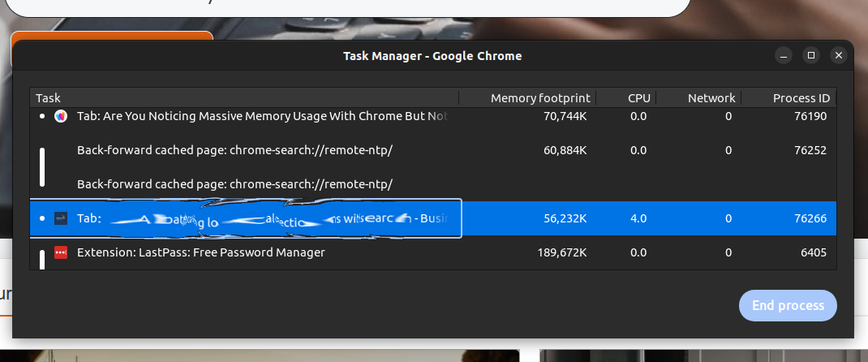Close the Task Manager window
Image resolution: width=868 pixels, height=362 pixels.
(839, 55)
